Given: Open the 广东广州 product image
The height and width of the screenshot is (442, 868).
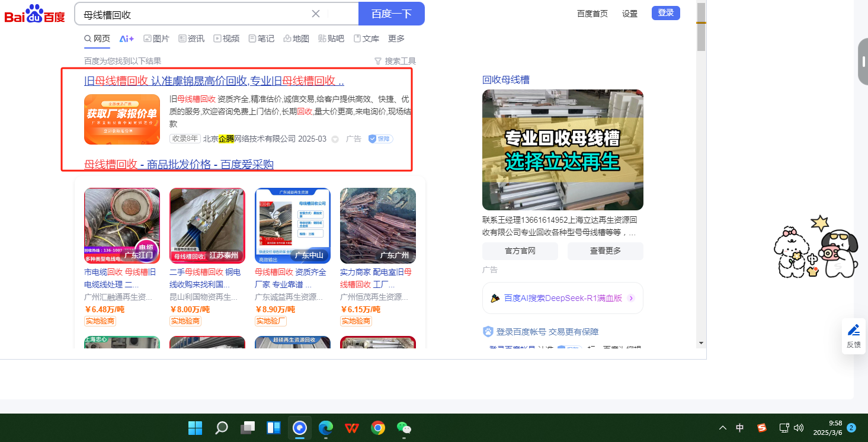Looking at the screenshot, I should click(378, 226).
